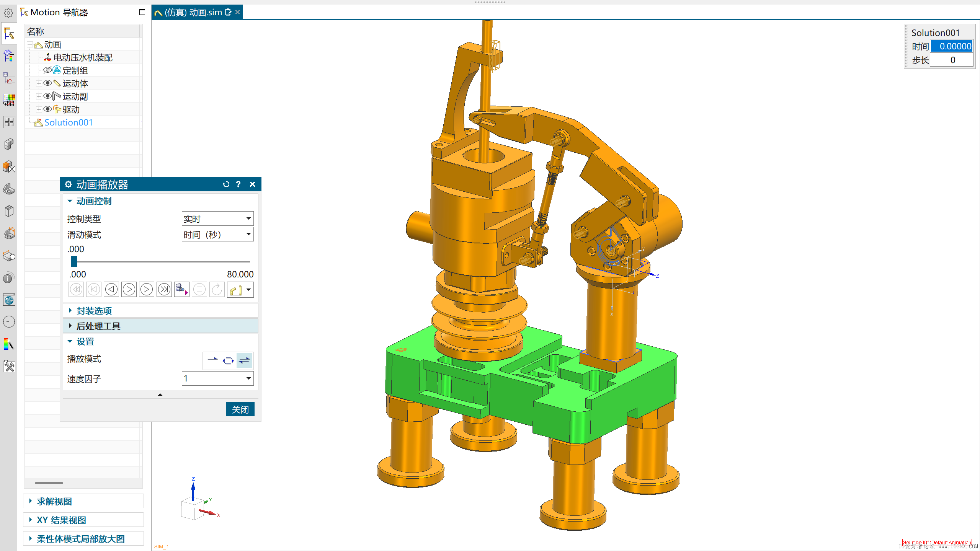The width and height of the screenshot is (980, 551).
Task: Click the 关闭 button
Action: click(240, 409)
